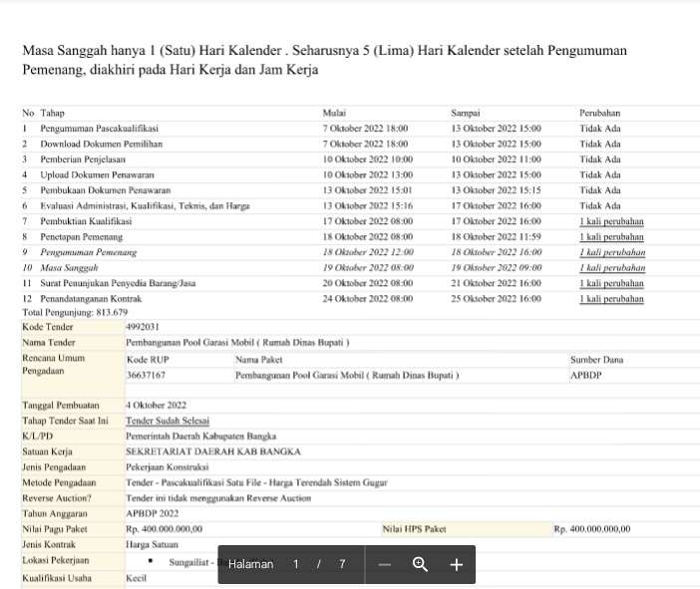Open '1 kali perubahan' for Masa Sanggah
The width and height of the screenshot is (700, 589).
pyautogui.click(x=612, y=268)
